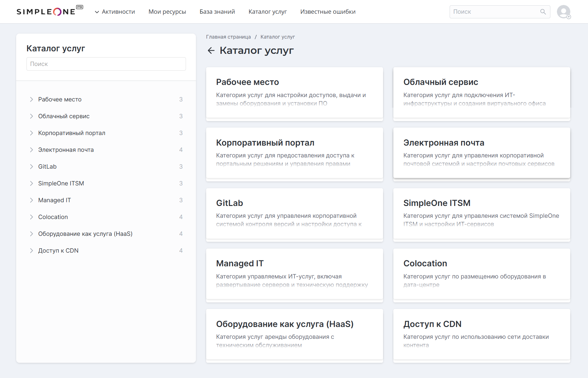Open the Облачный сервис category card

point(482,92)
